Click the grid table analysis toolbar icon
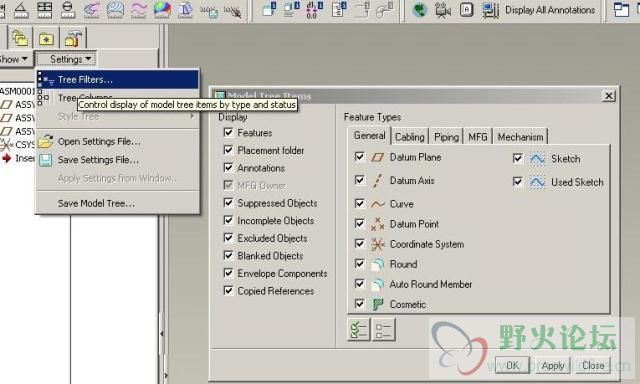 tap(44, 9)
